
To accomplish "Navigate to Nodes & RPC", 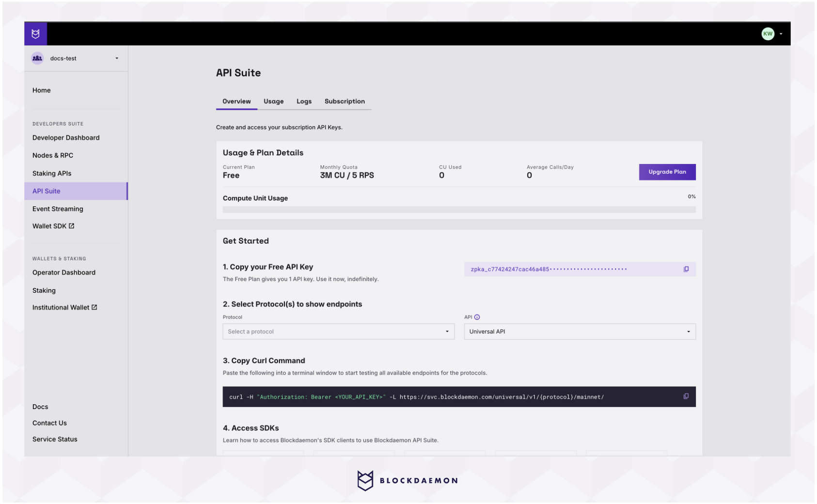I will tap(53, 155).
